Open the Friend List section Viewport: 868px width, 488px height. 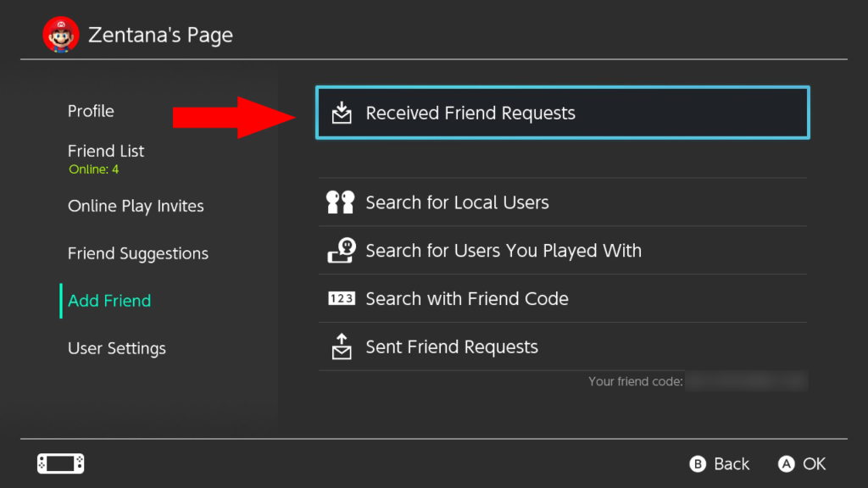(x=106, y=151)
